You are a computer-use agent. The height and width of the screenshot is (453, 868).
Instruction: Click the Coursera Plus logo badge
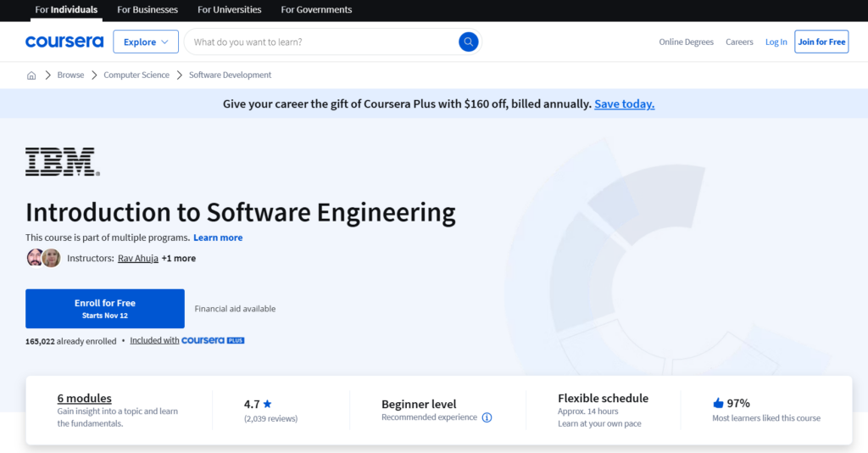tap(213, 340)
